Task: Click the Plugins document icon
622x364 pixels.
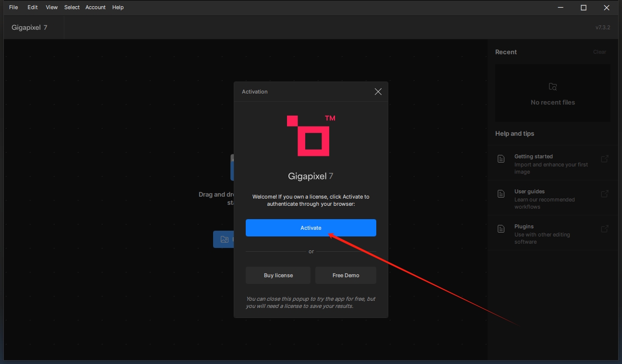Action: (x=501, y=229)
